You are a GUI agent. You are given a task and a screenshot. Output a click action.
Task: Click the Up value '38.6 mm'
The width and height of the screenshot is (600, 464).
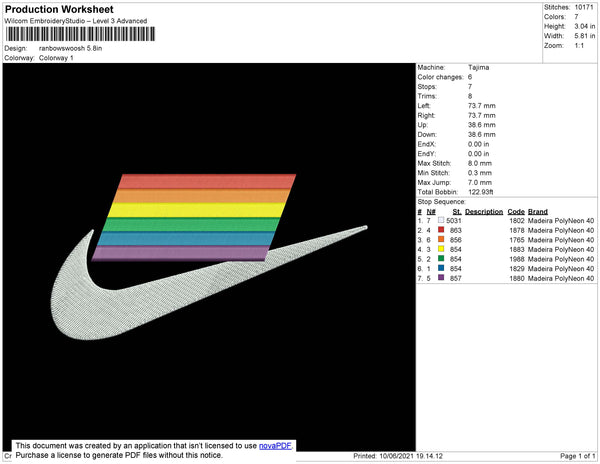(x=482, y=125)
